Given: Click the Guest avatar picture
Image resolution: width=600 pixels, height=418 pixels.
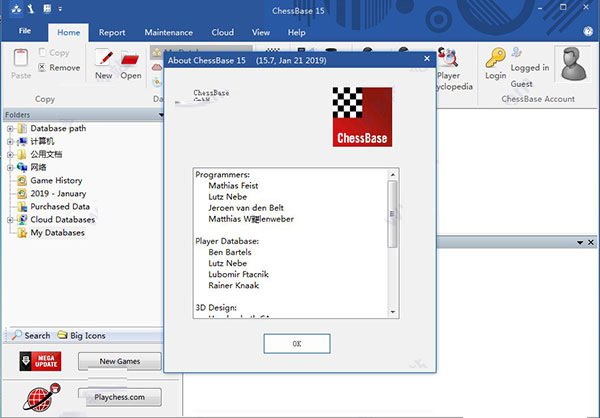Looking at the screenshot, I should click(573, 64).
